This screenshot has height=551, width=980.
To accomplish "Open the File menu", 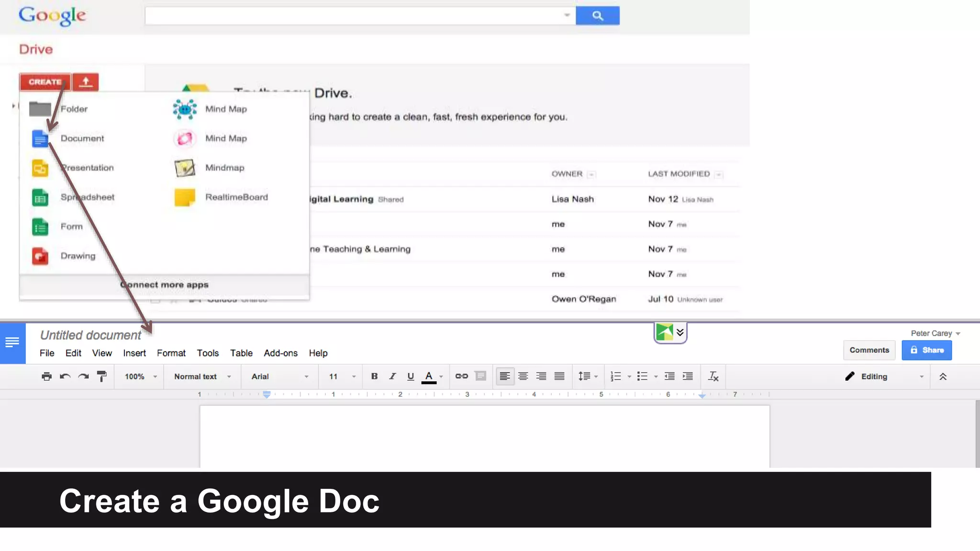I will click(47, 353).
